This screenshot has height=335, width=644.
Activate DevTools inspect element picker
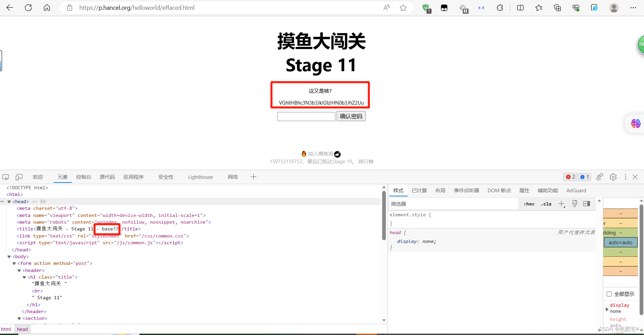point(6,177)
